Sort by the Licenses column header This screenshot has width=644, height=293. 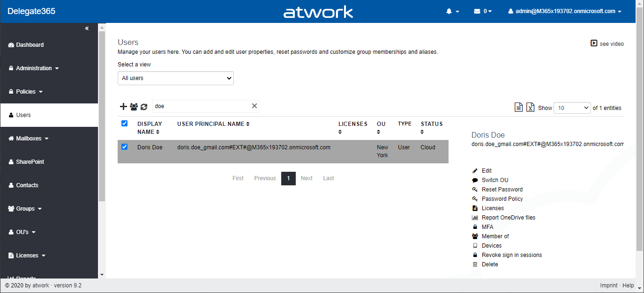point(353,128)
